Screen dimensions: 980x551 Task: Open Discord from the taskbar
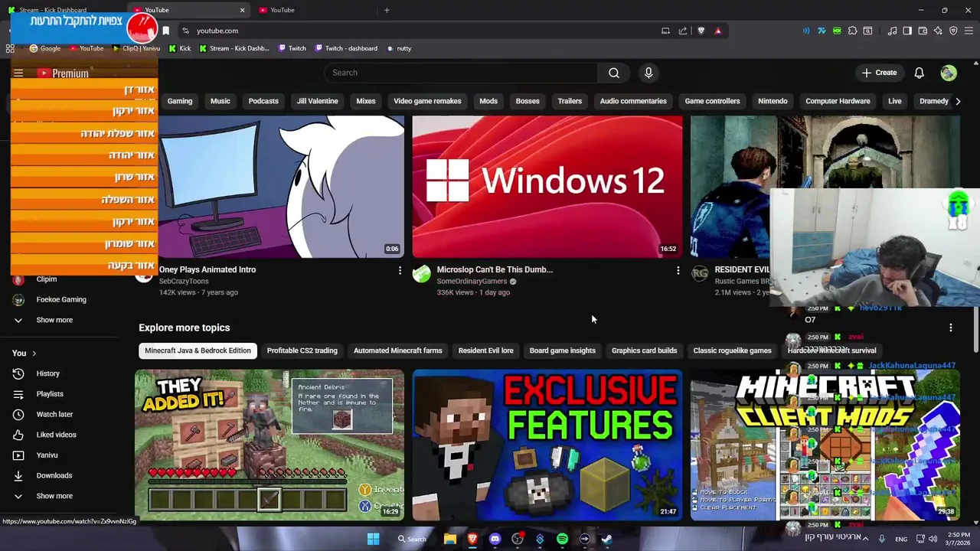[495, 539]
